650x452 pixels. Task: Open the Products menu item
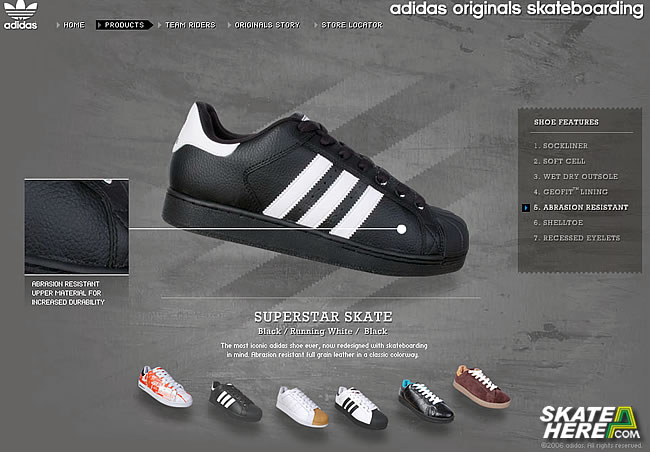[x=124, y=25]
